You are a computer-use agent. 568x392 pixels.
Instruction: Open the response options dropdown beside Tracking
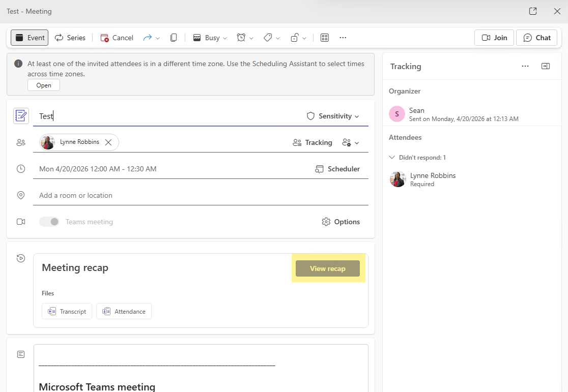pos(351,143)
